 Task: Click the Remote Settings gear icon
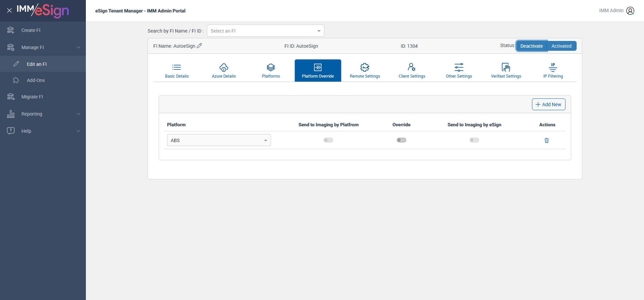pyautogui.click(x=365, y=67)
